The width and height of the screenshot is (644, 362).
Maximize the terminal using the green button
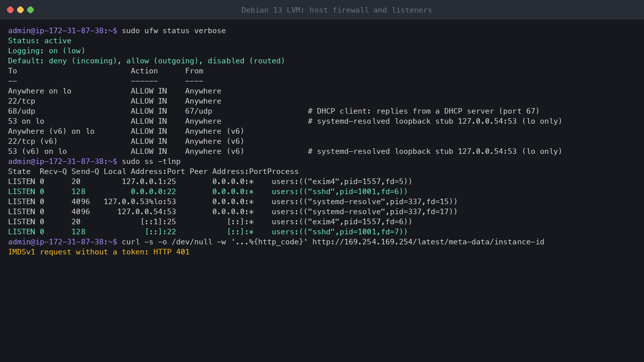[x=31, y=10]
